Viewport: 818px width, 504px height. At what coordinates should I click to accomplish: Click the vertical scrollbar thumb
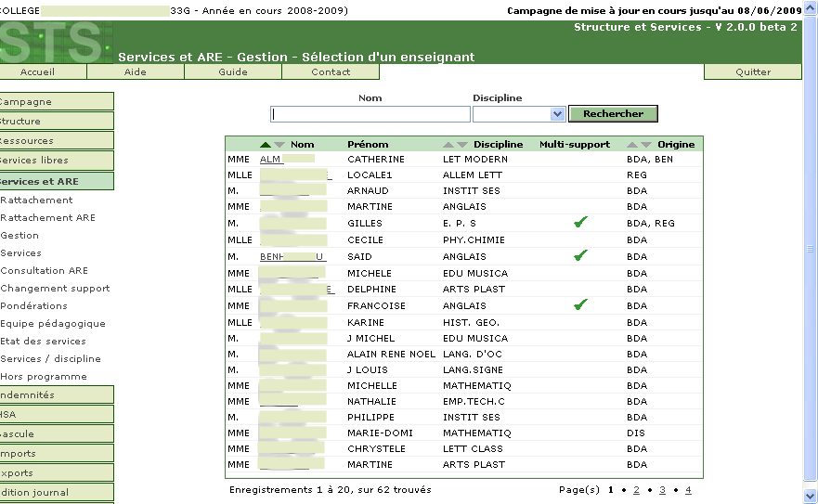[x=810, y=249]
